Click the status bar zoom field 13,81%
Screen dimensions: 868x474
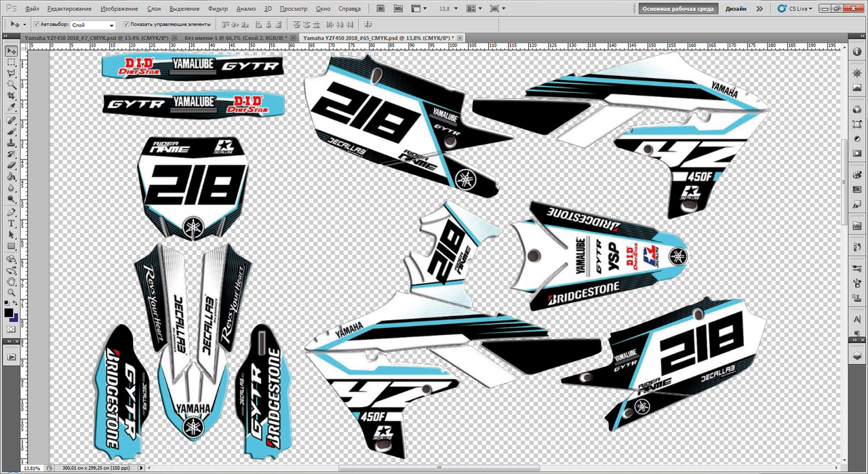click(33, 468)
